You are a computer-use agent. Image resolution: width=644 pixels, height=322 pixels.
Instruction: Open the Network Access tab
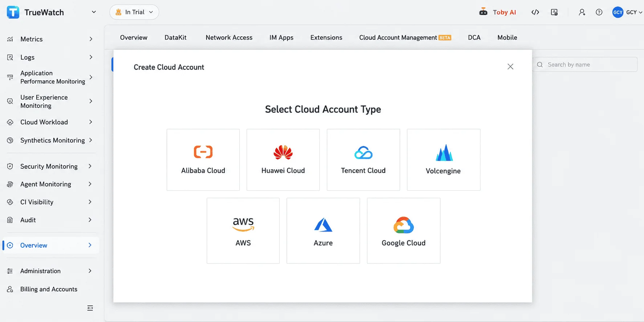click(x=229, y=38)
